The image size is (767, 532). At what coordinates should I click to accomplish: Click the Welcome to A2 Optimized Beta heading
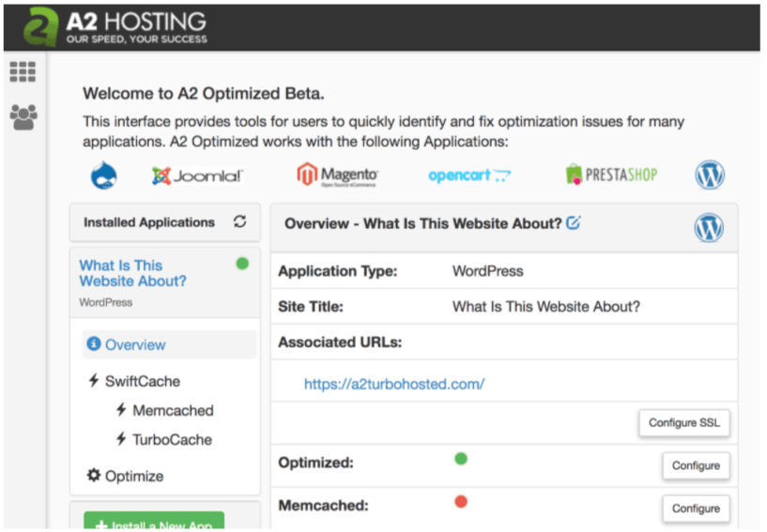[x=204, y=94]
